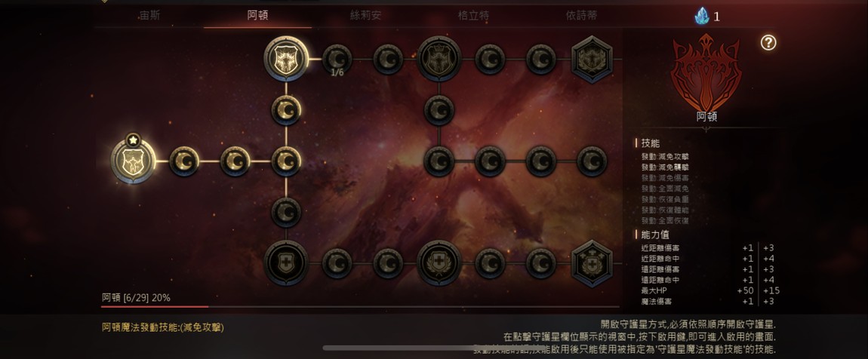The width and height of the screenshot is (868, 359).
Task: Select the wreath cross node at bottom center
Action: [x=439, y=263]
